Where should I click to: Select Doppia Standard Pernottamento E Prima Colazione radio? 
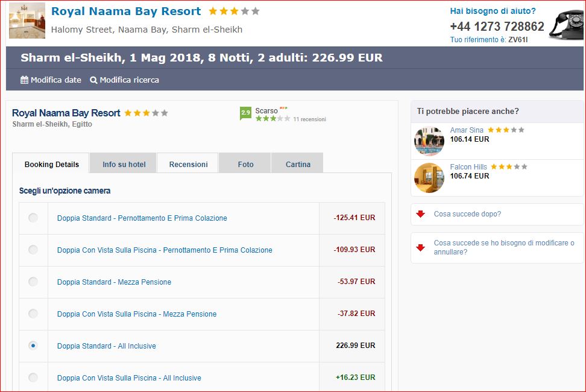33,218
